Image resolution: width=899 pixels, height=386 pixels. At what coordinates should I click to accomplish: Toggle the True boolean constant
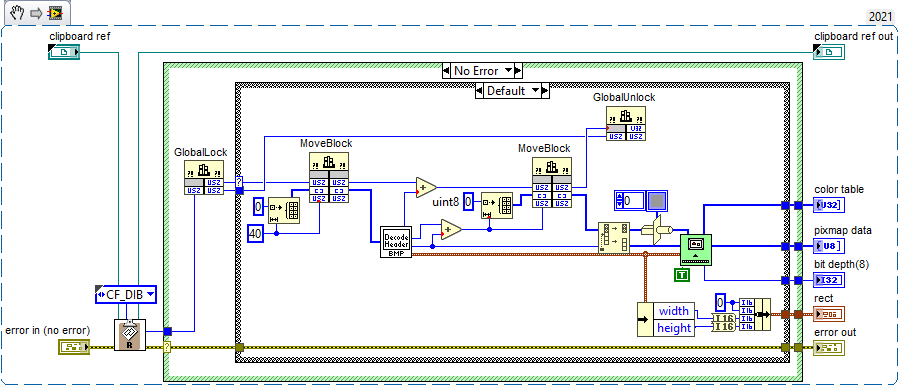click(x=682, y=276)
